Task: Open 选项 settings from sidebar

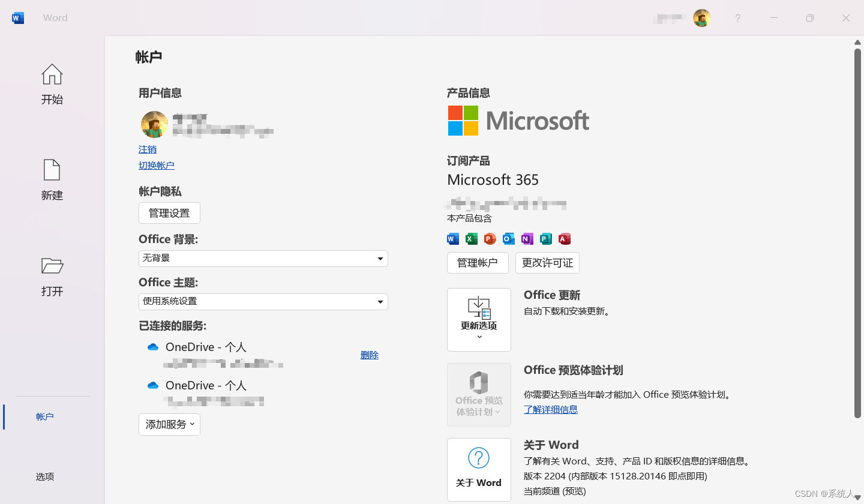Action: coord(45,476)
